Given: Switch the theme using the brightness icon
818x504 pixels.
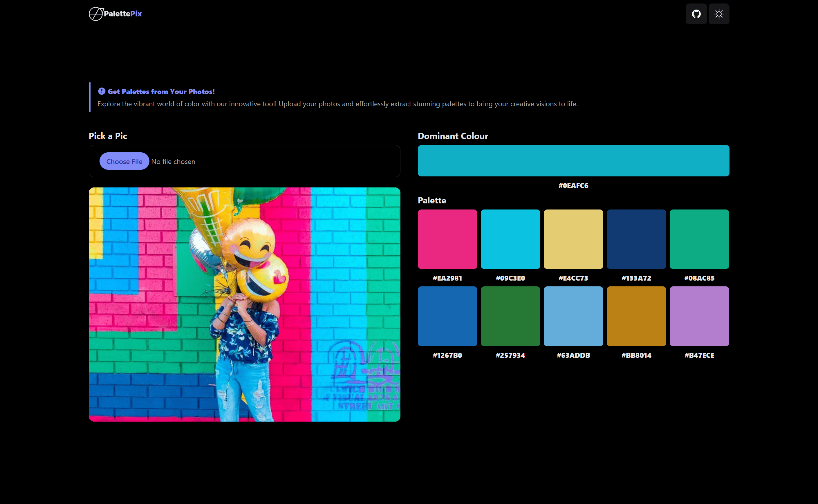Looking at the screenshot, I should [x=719, y=14].
